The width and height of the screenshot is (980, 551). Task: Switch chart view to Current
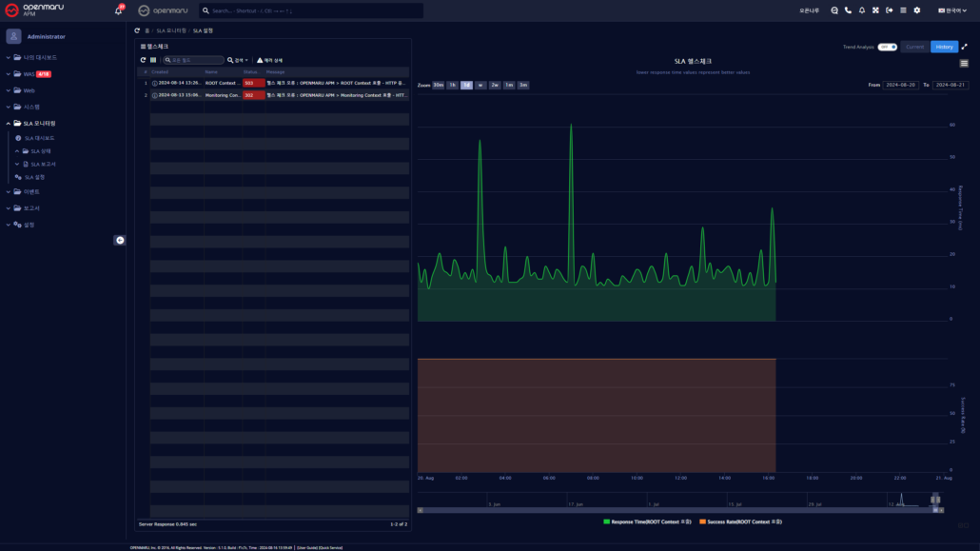point(914,47)
